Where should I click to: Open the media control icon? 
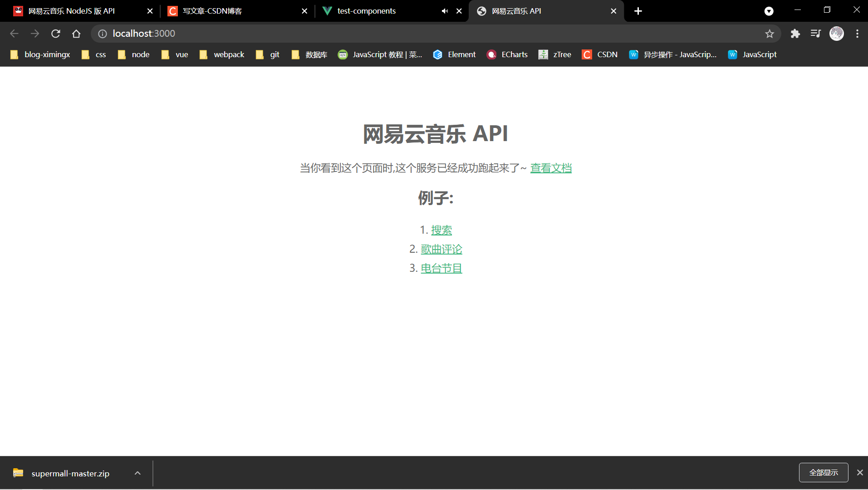pyautogui.click(x=816, y=34)
